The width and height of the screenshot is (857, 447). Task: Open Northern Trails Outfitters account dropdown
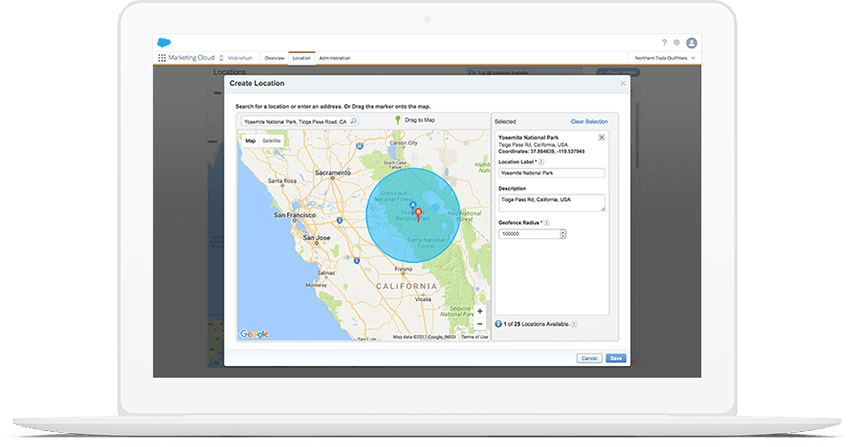coord(665,58)
